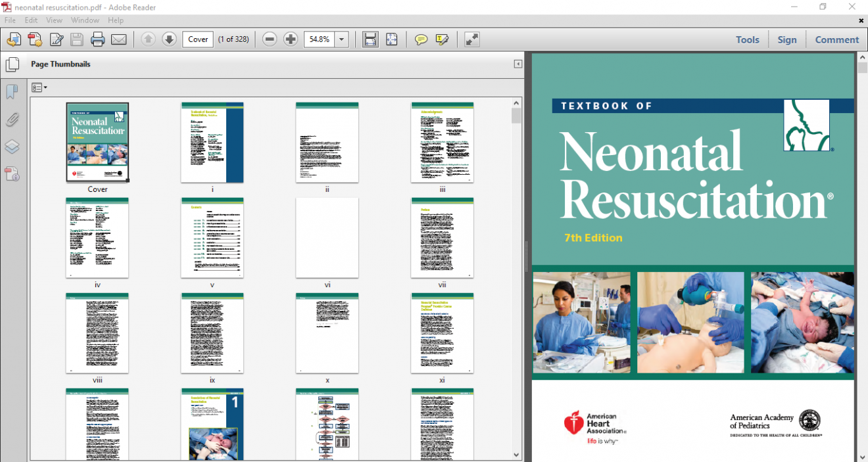Toggle continuous scrolling page display mode
The image size is (868, 462).
click(x=370, y=39)
